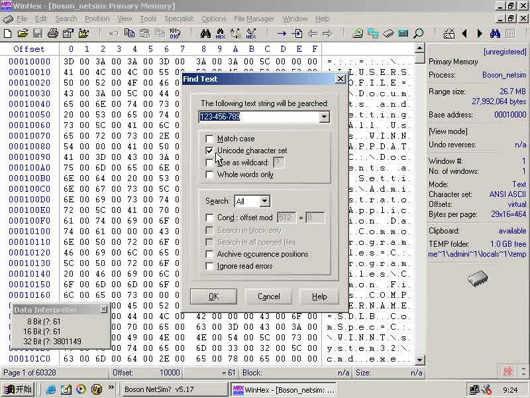Image resolution: width=530 pixels, height=398 pixels.
Task: Click the Modify data 1010 icon
Action: [175, 33]
